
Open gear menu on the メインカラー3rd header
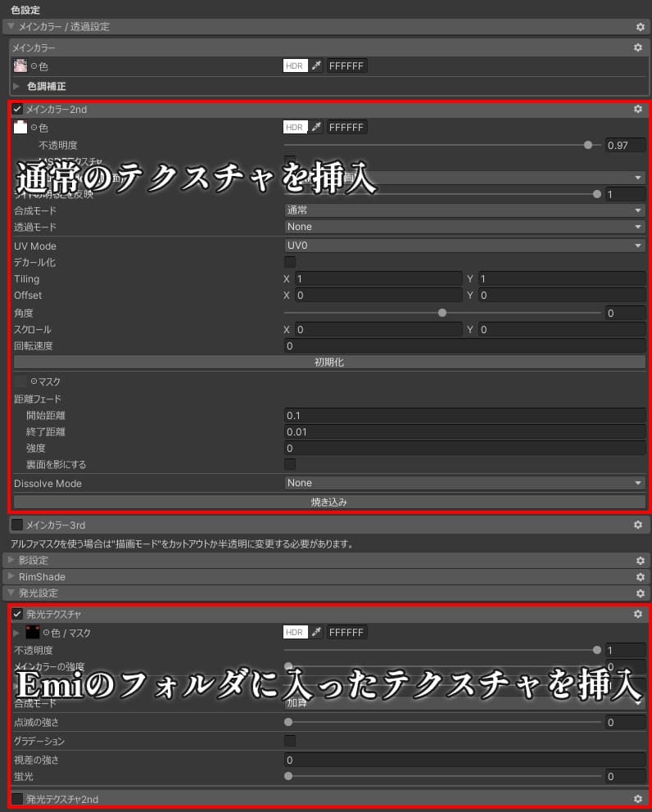(x=638, y=526)
